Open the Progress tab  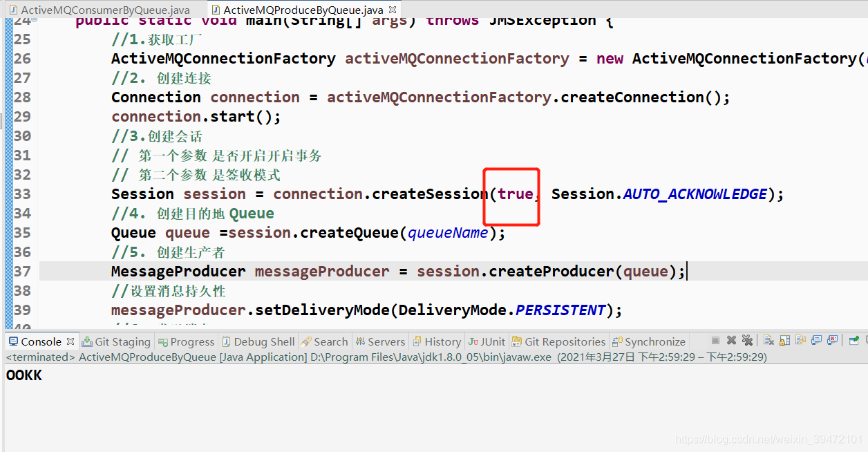click(187, 341)
